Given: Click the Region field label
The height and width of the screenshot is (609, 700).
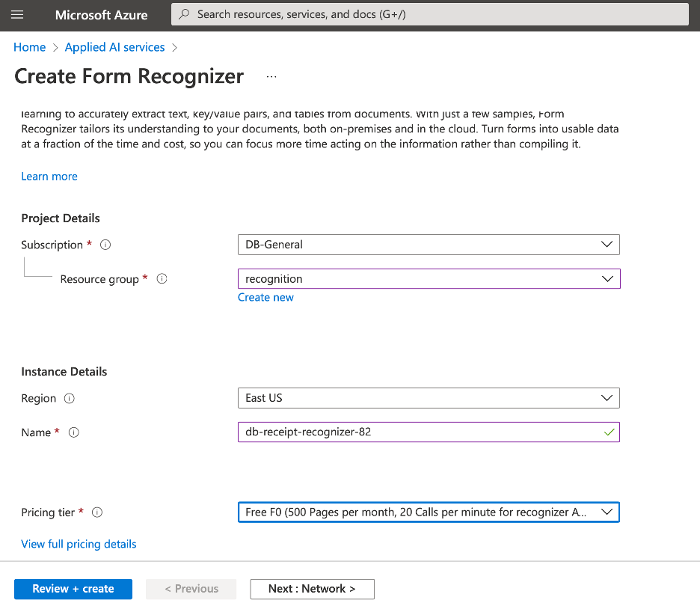Looking at the screenshot, I should tap(38, 398).
